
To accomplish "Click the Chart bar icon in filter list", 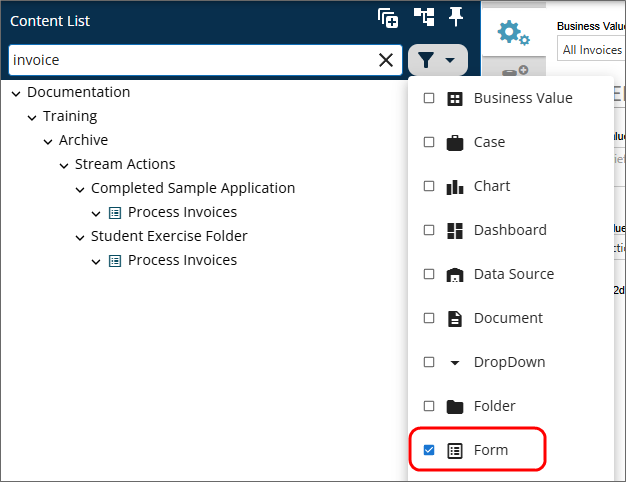I will (455, 186).
